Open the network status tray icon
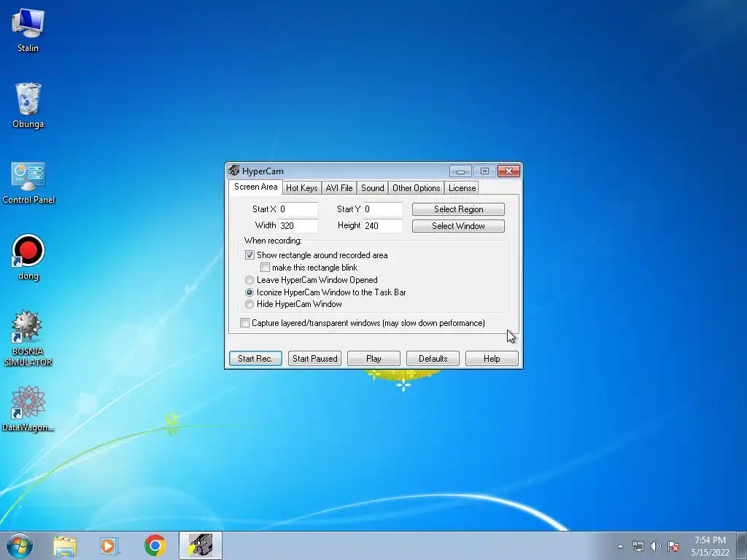The width and height of the screenshot is (747, 560). (x=638, y=546)
